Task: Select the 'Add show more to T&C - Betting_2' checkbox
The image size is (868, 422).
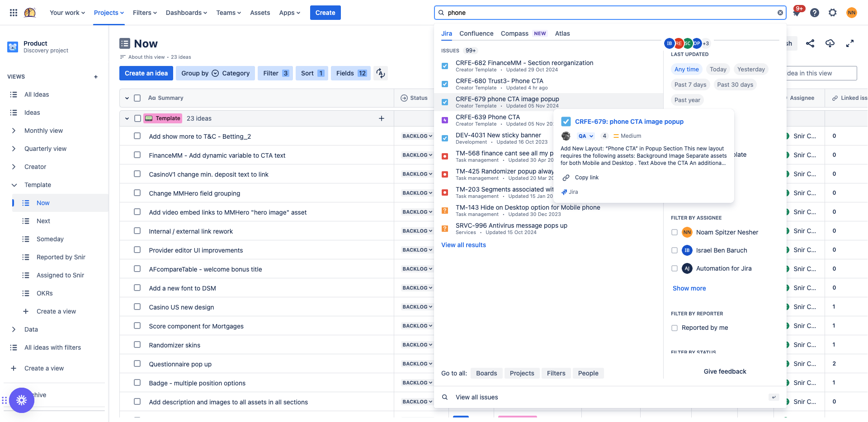Action: tap(137, 136)
